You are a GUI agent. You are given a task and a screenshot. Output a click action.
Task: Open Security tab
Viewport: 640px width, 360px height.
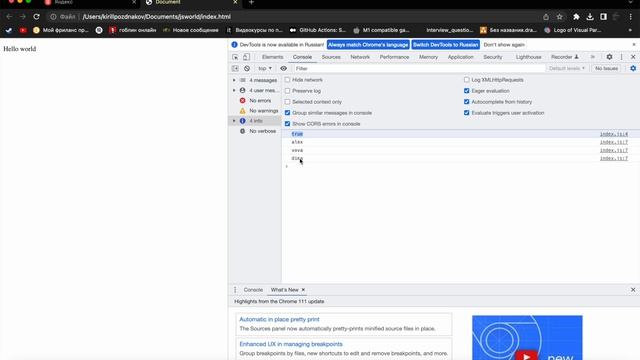pyautogui.click(x=493, y=57)
